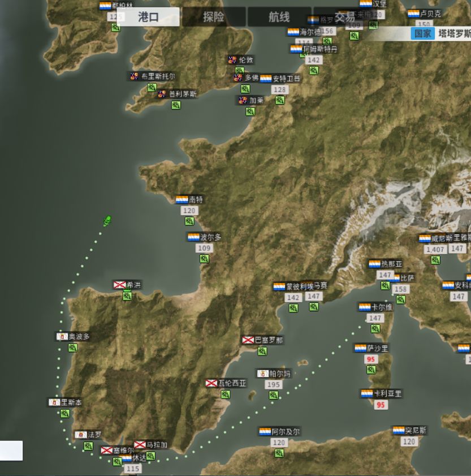
Task: Open 热那亚 port magnifier icon
Action: (x=385, y=285)
